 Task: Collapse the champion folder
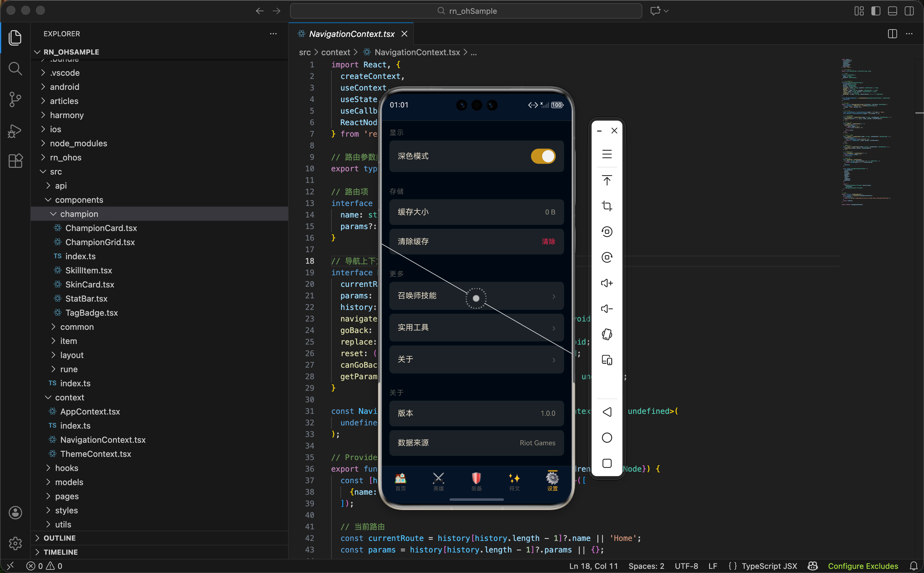point(79,214)
